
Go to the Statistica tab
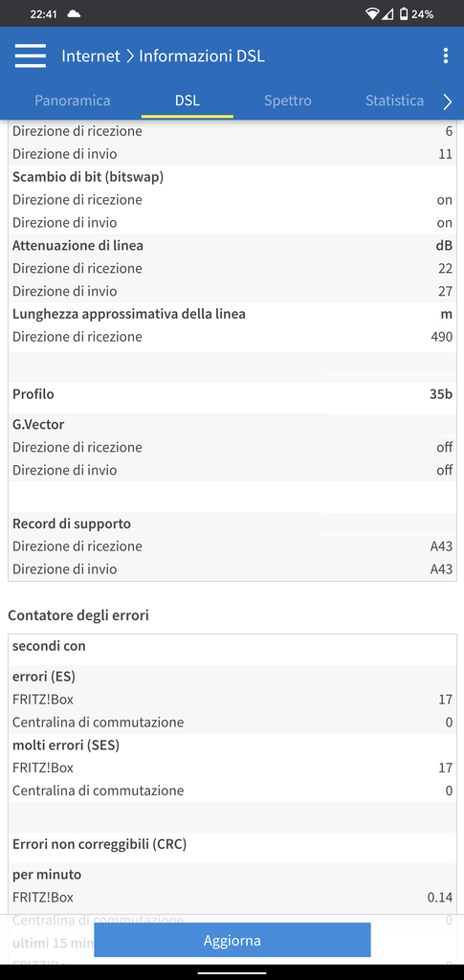[x=395, y=100]
